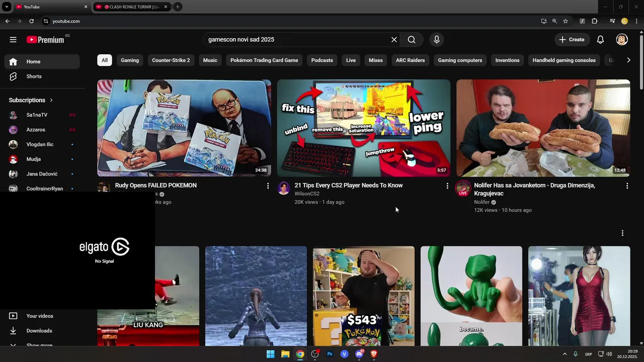Open Discord from the taskbar

tap(359, 354)
